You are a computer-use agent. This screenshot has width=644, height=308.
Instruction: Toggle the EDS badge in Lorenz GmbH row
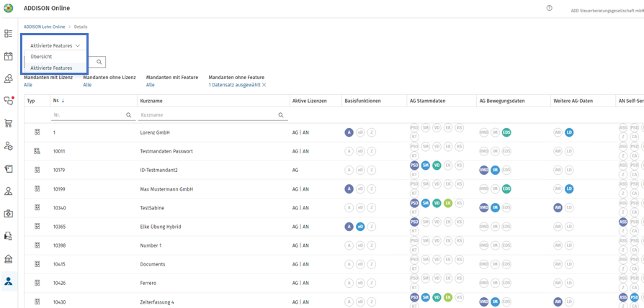(506, 132)
